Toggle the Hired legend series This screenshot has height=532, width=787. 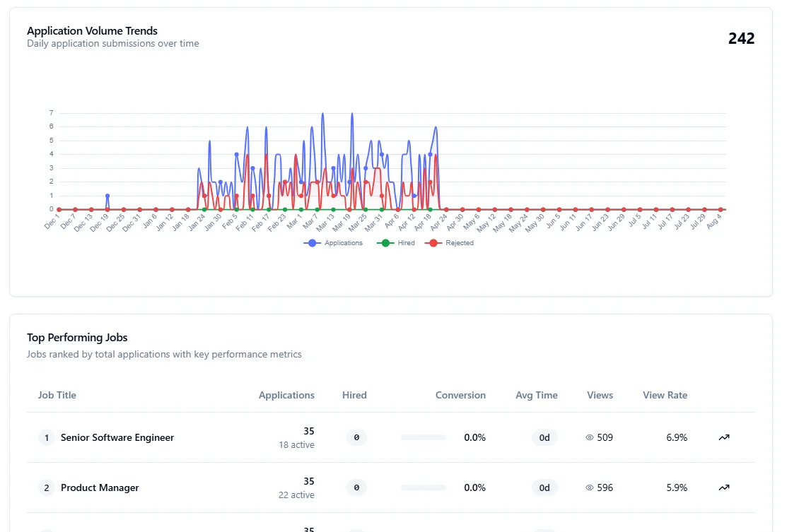pyautogui.click(x=396, y=243)
